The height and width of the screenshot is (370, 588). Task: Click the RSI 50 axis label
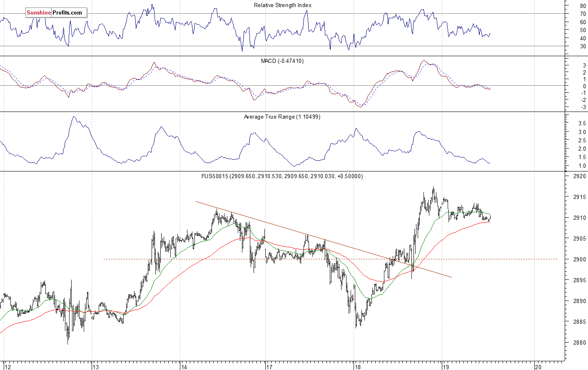tap(583, 30)
